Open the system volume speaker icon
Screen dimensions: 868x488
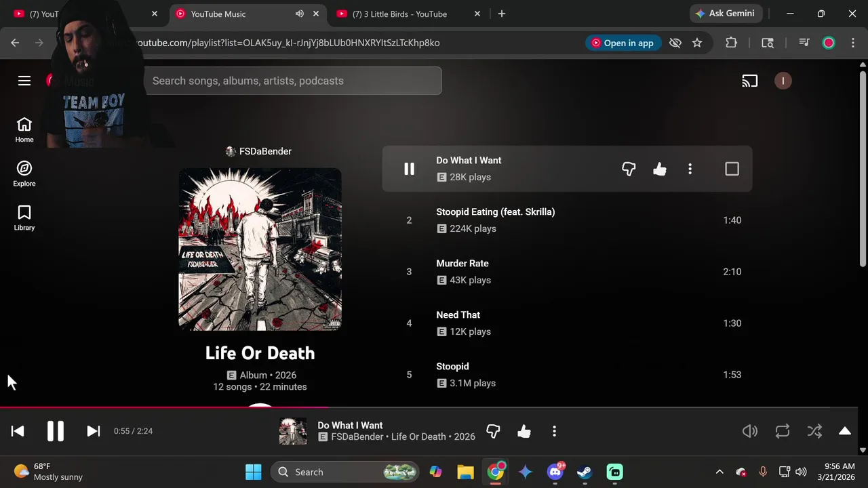pos(801,472)
